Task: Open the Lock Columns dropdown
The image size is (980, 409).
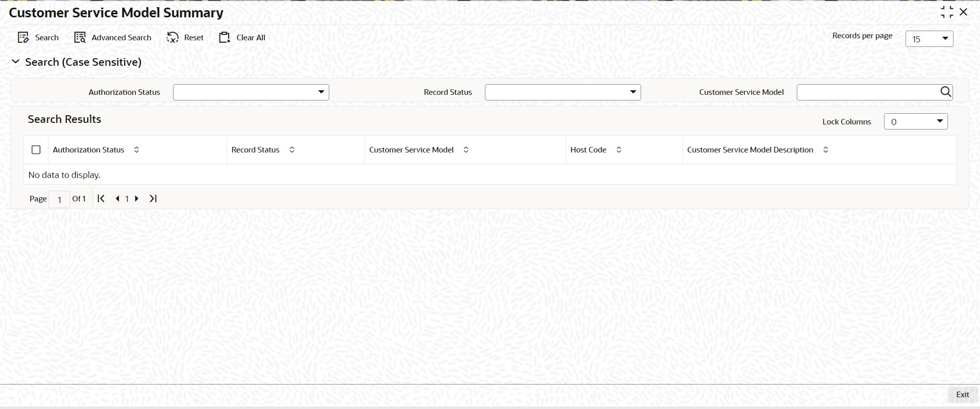Action: coord(916,121)
